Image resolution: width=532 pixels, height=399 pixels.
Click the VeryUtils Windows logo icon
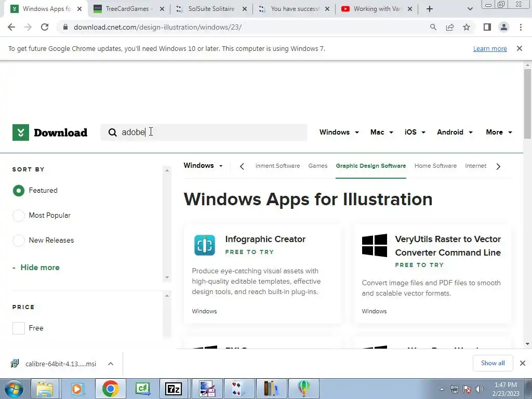(375, 245)
